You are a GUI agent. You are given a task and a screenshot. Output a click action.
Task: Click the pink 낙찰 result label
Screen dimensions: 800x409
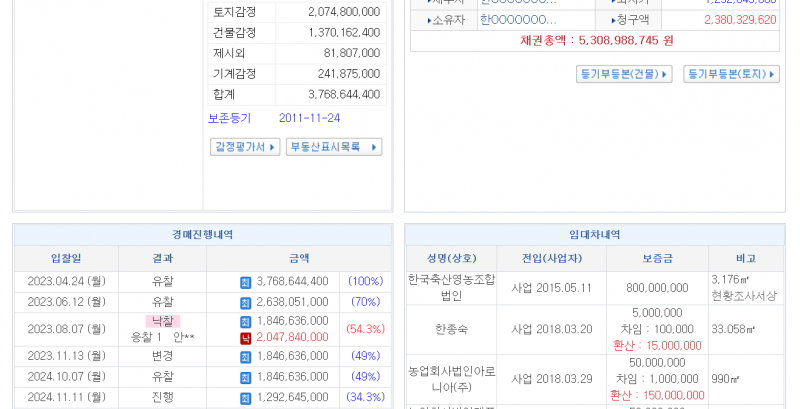[162, 321]
